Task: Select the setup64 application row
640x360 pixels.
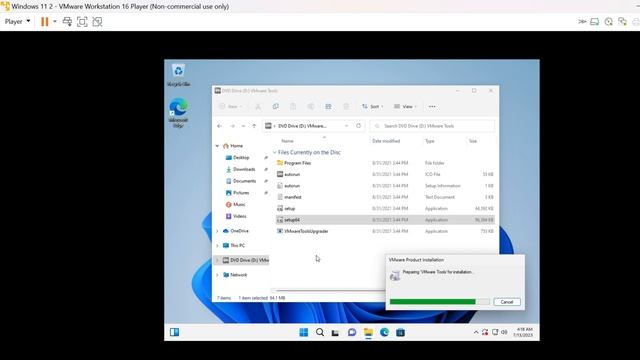Action: (x=385, y=220)
